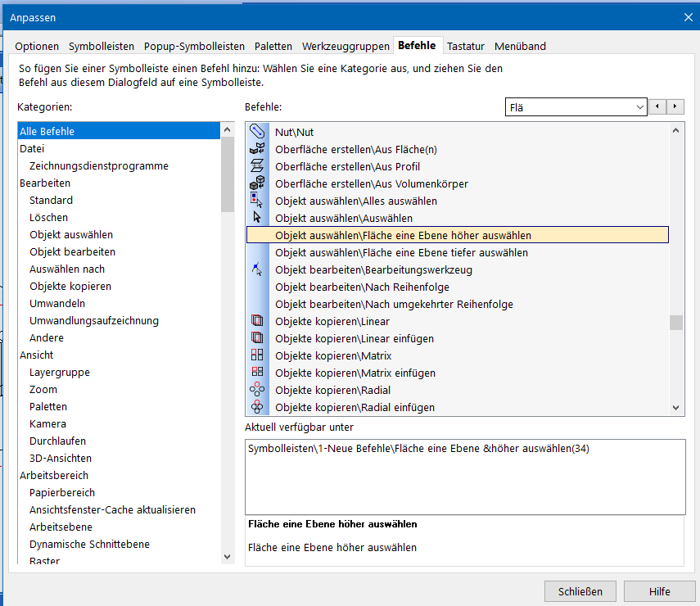Click the Matrix einfügen command icon
The width and height of the screenshot is (700, 606).
pos(257,373)
